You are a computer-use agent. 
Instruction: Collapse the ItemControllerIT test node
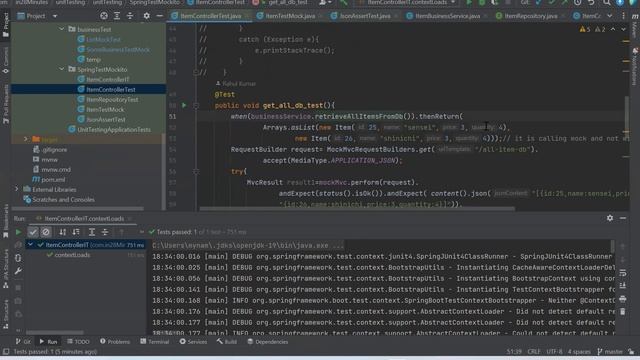[x=30, y=244]
